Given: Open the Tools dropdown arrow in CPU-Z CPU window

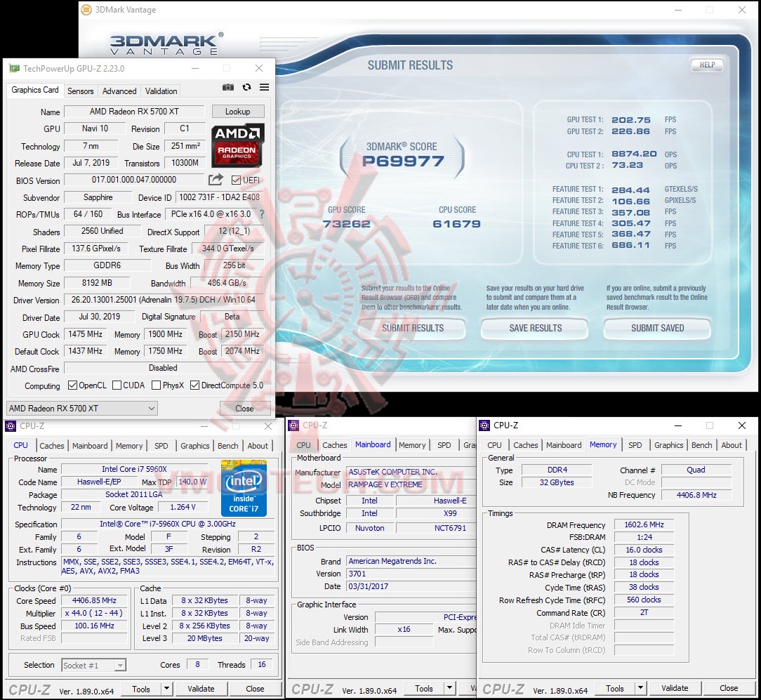Looking at the screenshot, I should coord(166,688).
